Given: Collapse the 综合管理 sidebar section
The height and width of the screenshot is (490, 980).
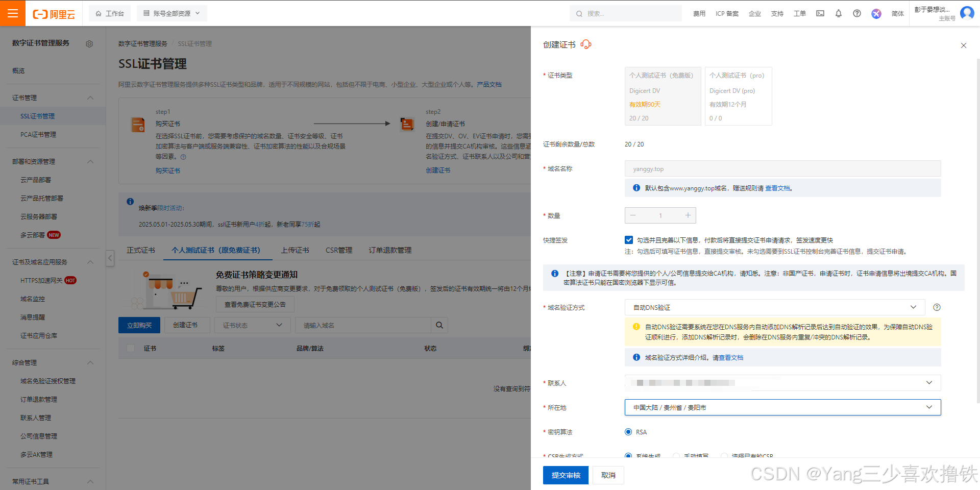Looking at the screenshot, I should [90, 362].
